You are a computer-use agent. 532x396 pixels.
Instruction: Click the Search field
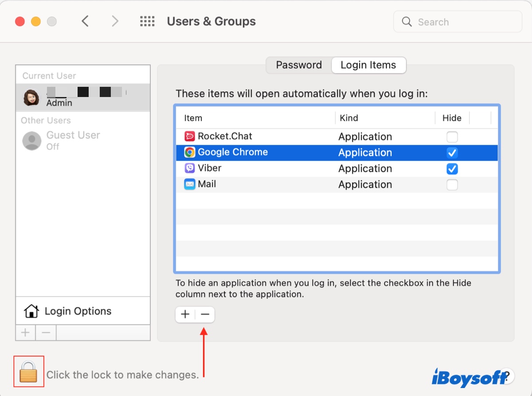tap(458, 22)
